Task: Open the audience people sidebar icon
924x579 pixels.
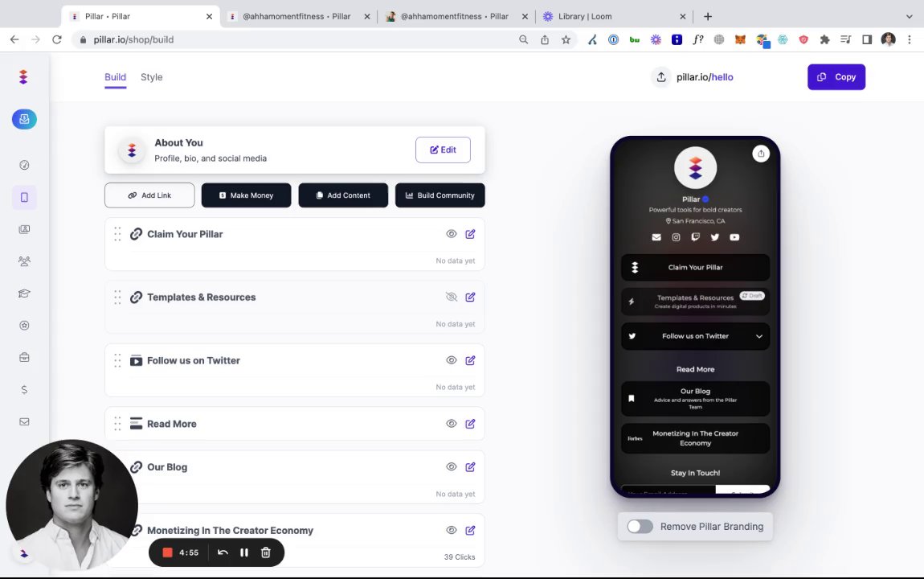Action: pyautogui.click(x=24, y=261)
